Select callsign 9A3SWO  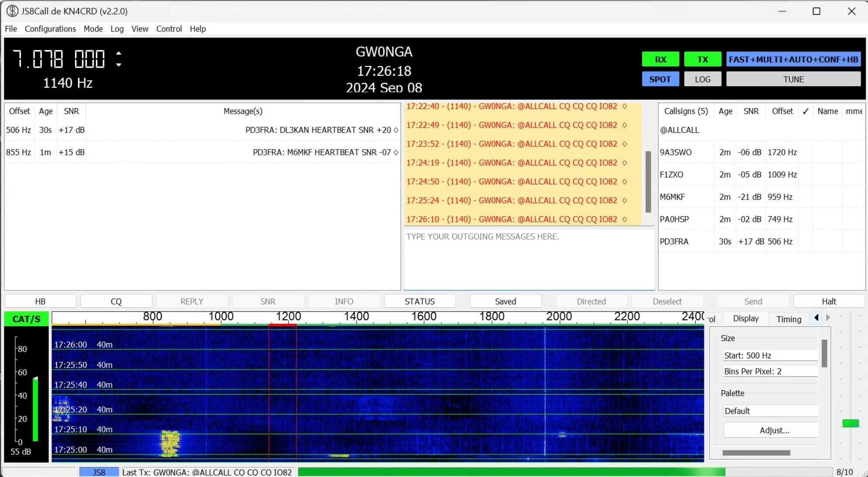pyautogui.click(x=761, y=152)
